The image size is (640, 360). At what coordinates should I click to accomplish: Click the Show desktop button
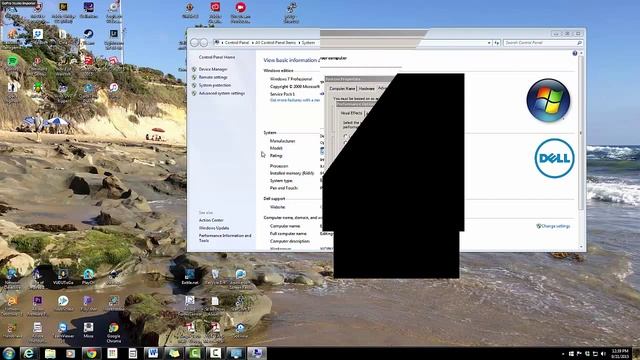636,353
